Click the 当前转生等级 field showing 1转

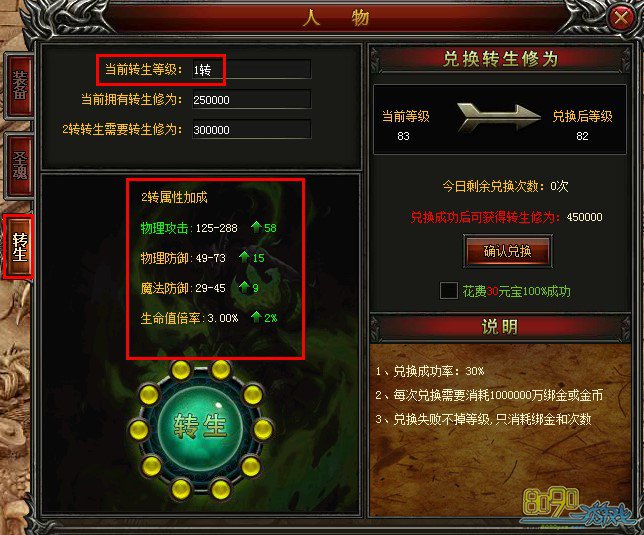click(x=251, y=69)
